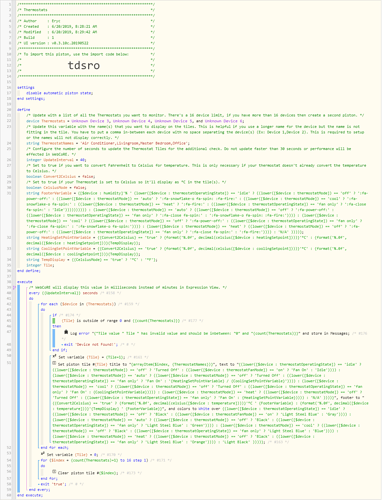Select the 'device Thermostats' variable line
384x500 pixels.
(x=135, y=121)
